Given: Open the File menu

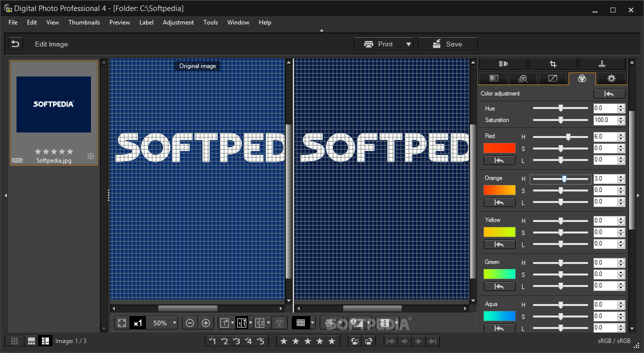Looking at the screenshot, I should [x=13, y=22].
